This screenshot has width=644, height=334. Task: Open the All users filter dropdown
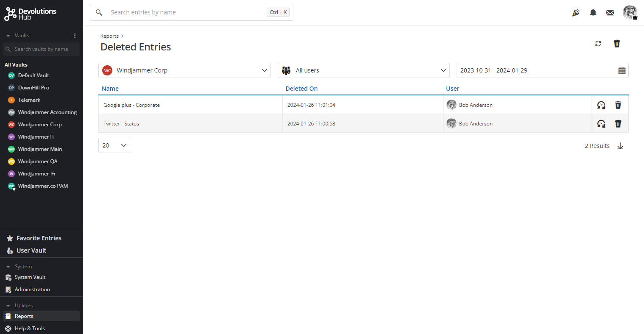tap(364, 70)
